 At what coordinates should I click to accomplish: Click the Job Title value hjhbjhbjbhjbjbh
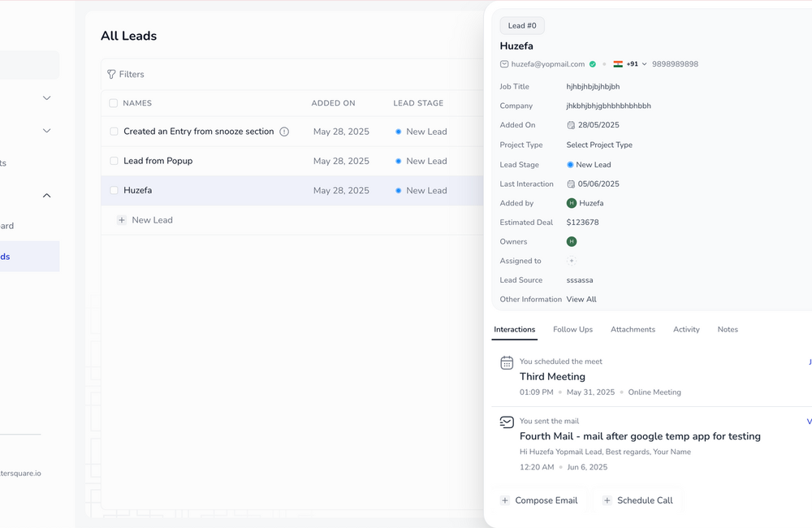[593, 87]
